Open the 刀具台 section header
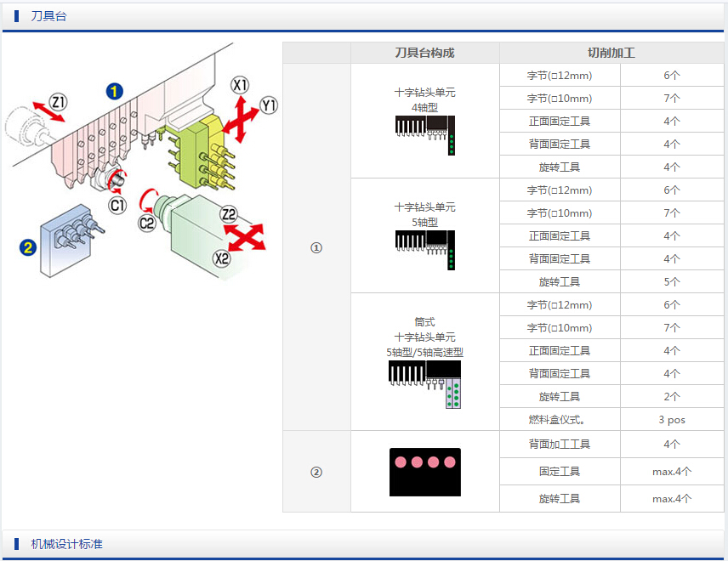 click(48, 16)
